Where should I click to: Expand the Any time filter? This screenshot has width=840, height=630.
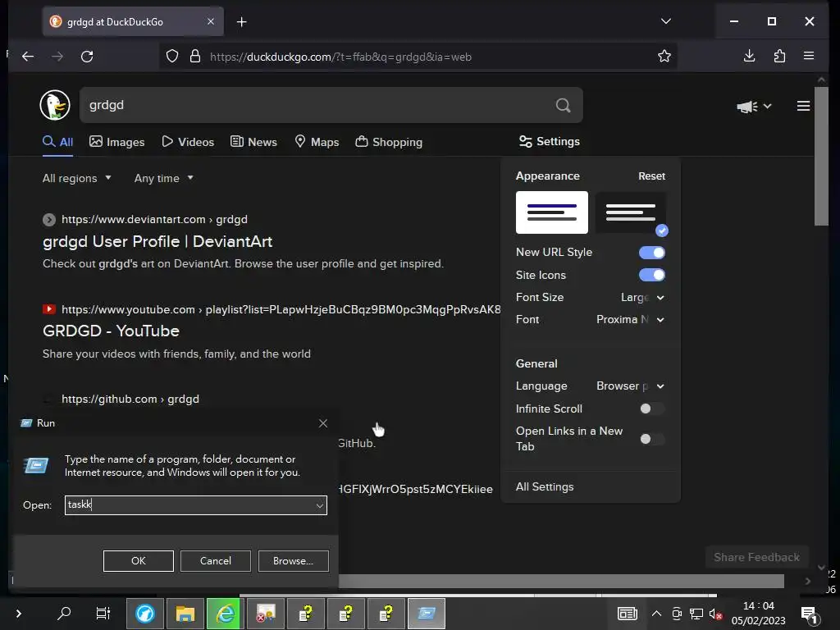(164, 178)
